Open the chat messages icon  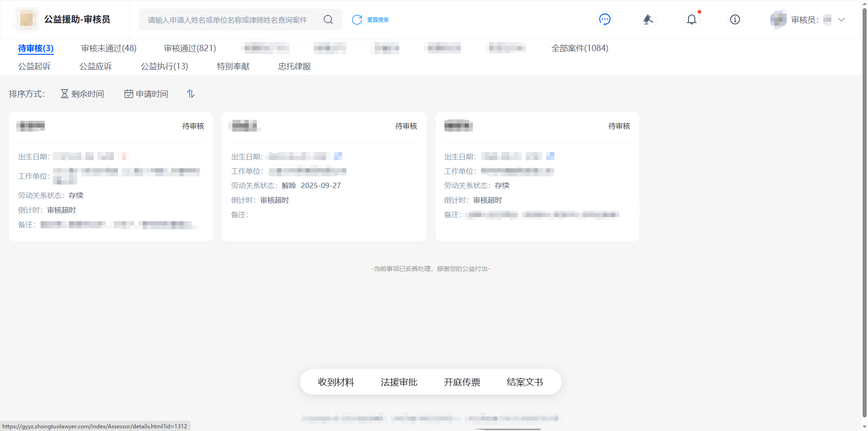tap(604, 19)
